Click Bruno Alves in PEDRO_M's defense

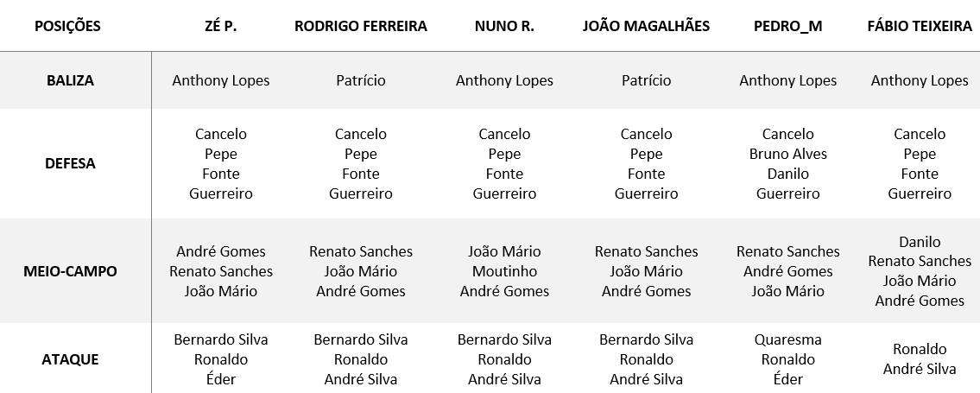tap(787, 154)
